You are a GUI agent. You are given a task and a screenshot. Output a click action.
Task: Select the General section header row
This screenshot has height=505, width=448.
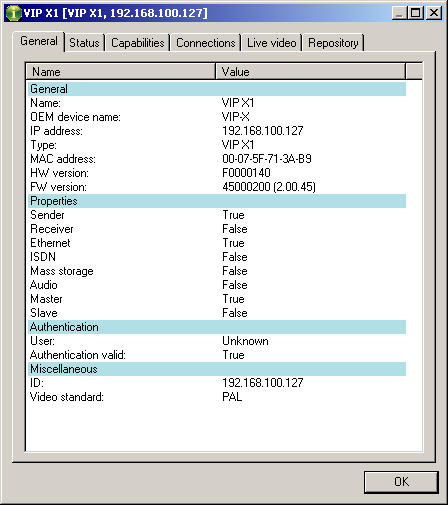point(217,89)
